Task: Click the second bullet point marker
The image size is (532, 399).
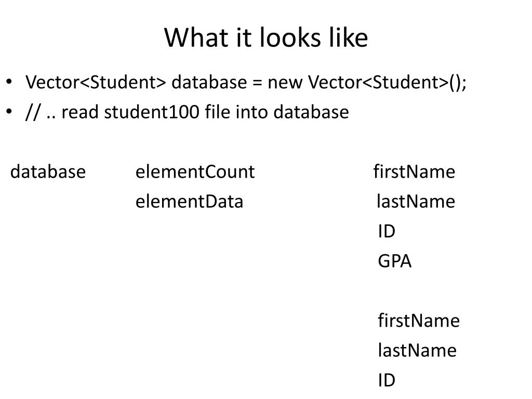Action: [x=9, y=111]
